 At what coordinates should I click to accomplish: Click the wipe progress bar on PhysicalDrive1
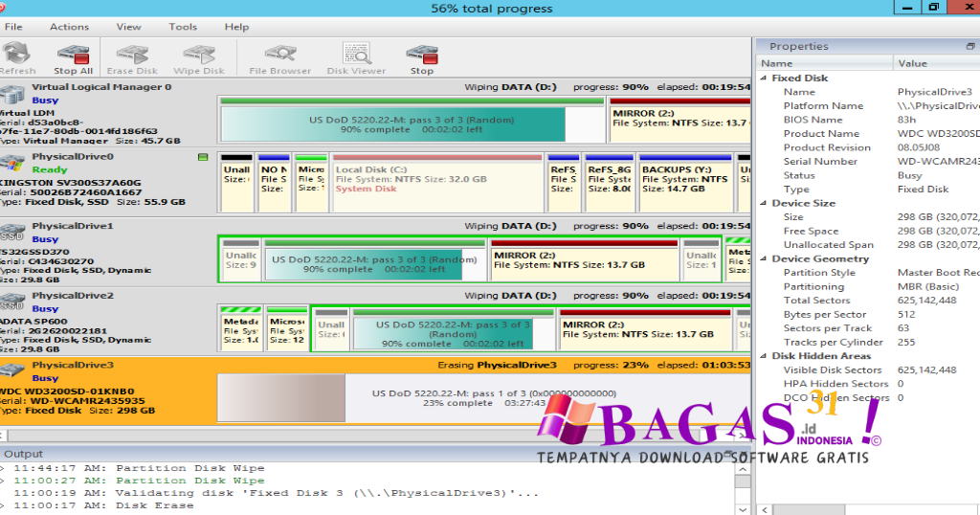click(x=375, y=264)
